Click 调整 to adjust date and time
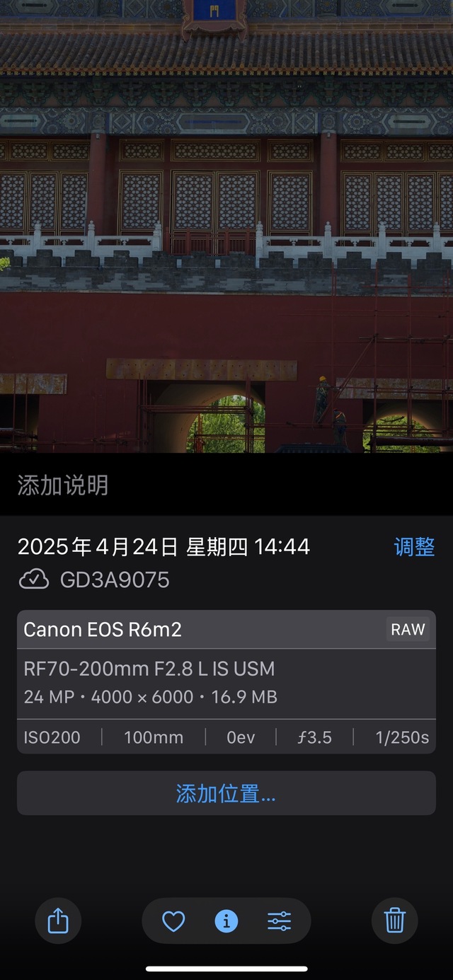This screenshot has width=453, height=980. click(x=414, y=547)
